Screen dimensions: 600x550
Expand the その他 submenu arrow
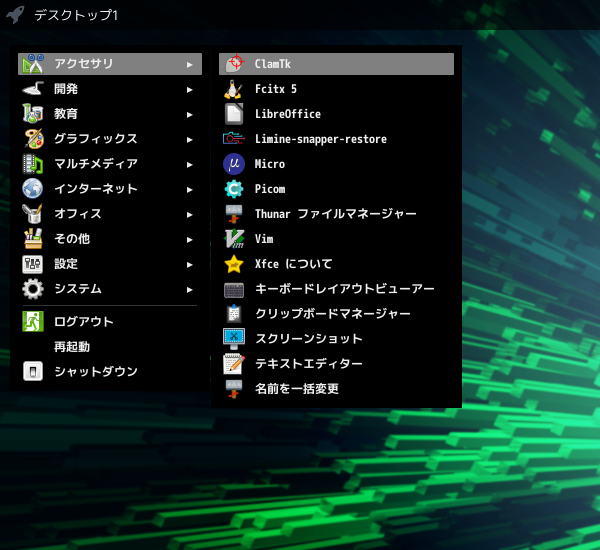pyautogui.click(x=189, y=240)
